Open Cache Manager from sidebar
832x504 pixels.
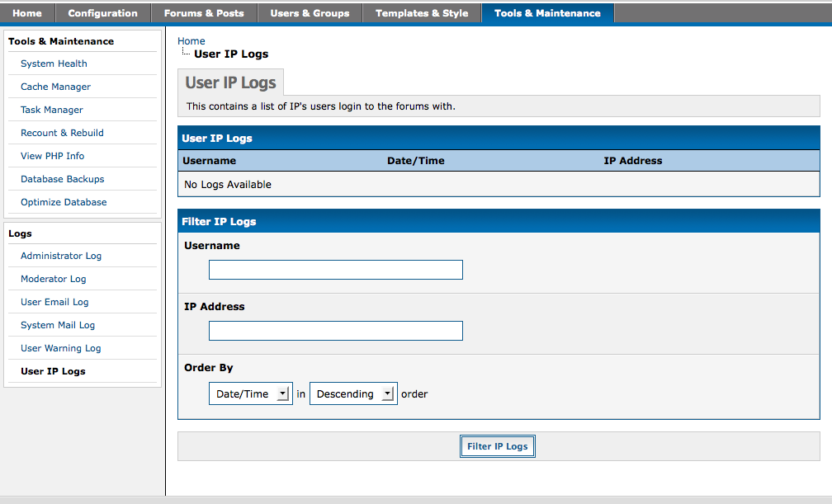(55, 87)
